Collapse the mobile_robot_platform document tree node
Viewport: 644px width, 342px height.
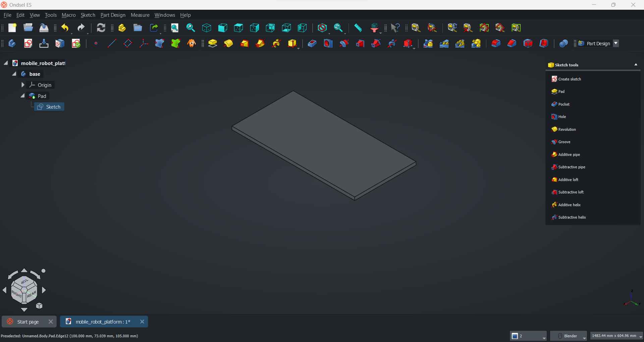point(6,63)
